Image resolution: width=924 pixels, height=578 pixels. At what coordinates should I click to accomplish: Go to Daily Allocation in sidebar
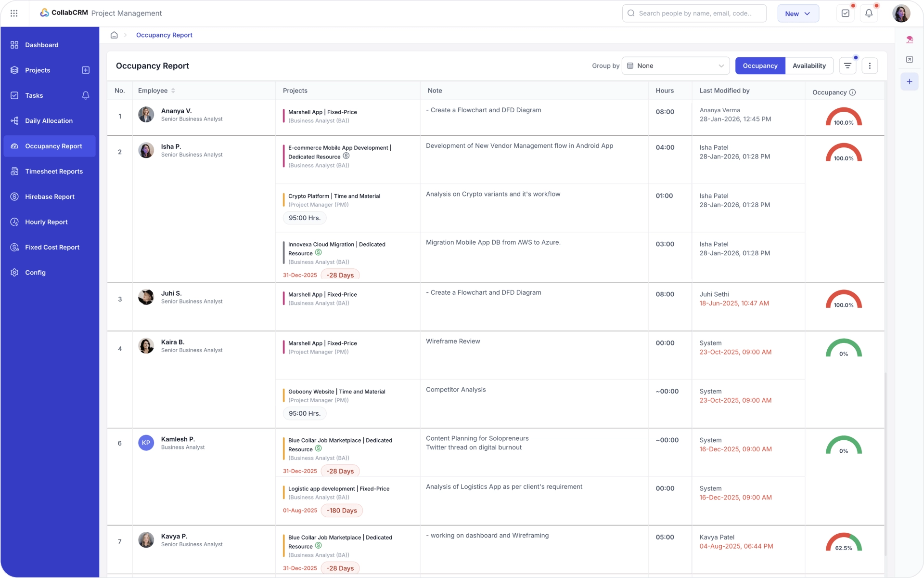50,121
